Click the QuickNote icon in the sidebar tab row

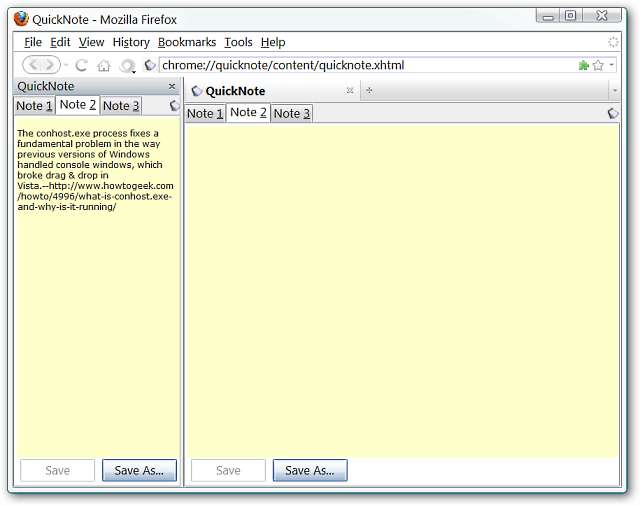point(174,105)
